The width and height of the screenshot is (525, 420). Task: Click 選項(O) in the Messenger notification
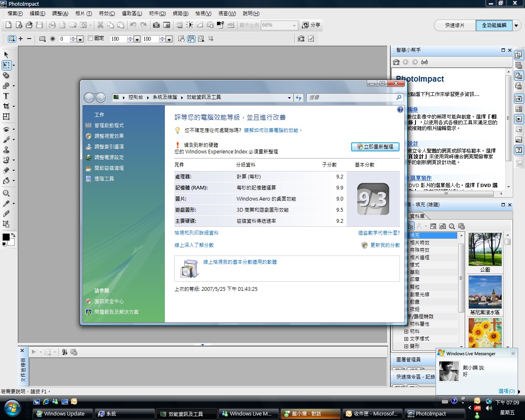[x=506, y=391]
